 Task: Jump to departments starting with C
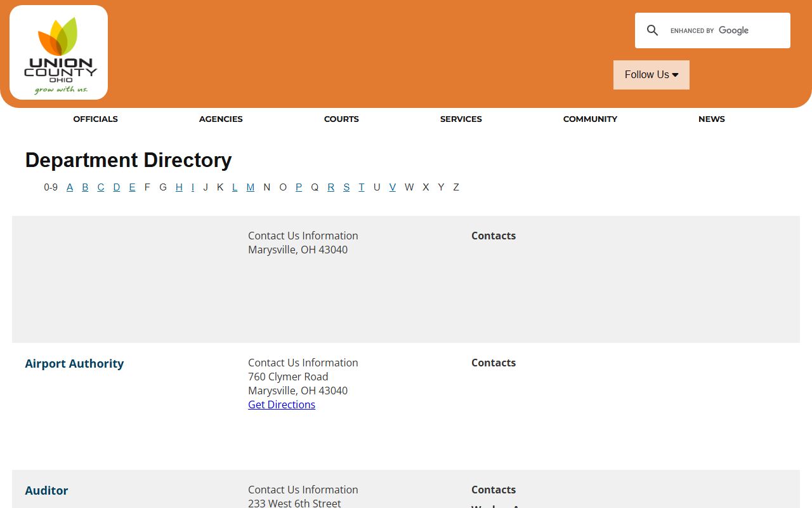pos(100,187)
